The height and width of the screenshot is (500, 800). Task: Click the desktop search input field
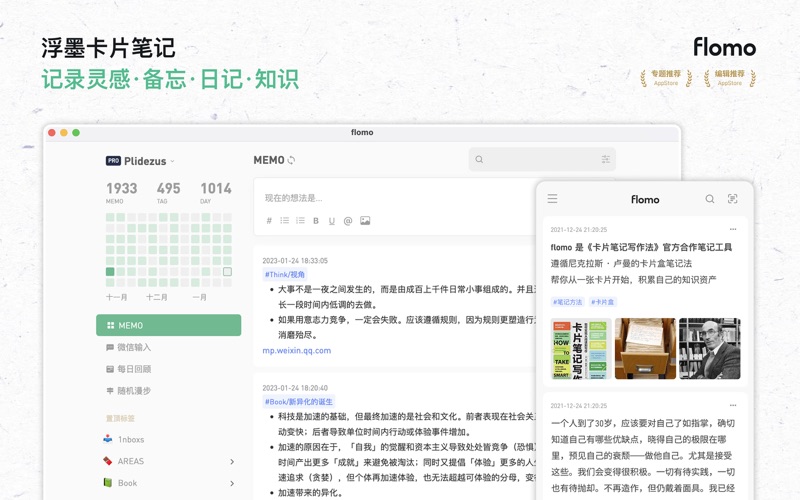tap(542, 159)
